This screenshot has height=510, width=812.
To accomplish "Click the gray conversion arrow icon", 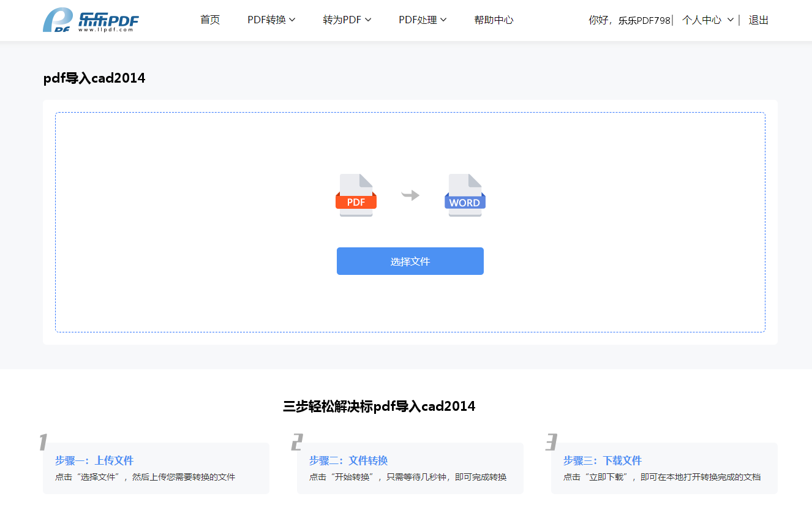I will pyautogui.click(x=410, y=195).
